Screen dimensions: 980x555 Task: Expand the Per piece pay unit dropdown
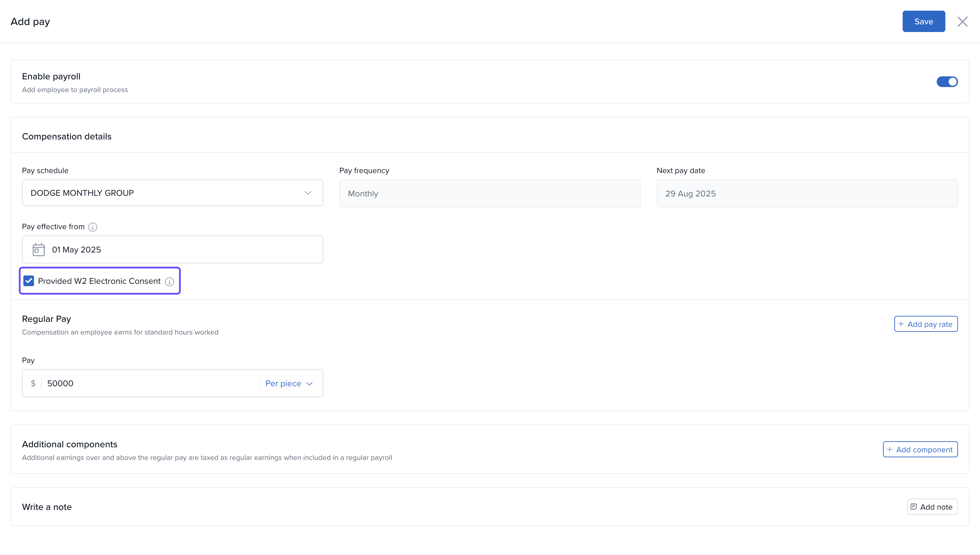(x=289, y=384)
